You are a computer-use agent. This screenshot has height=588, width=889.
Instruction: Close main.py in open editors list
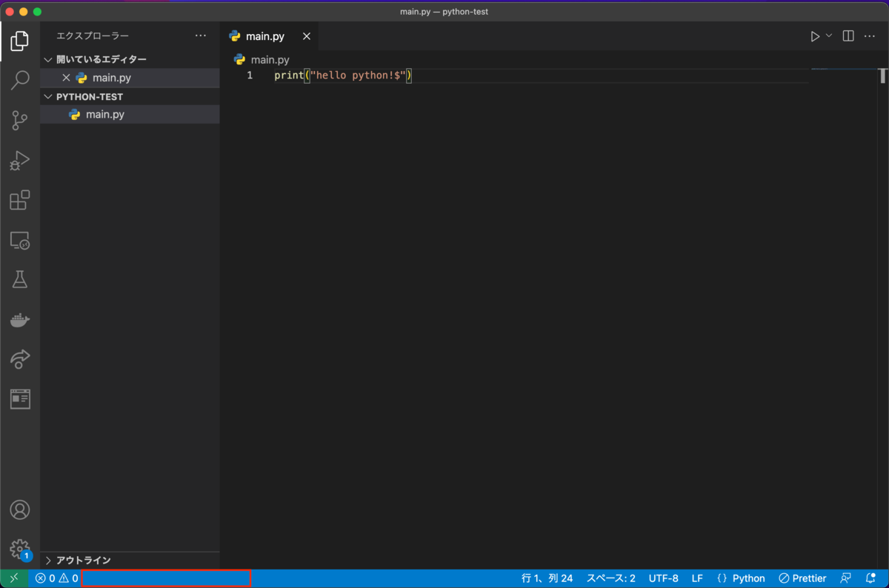[x=66, y=78]
